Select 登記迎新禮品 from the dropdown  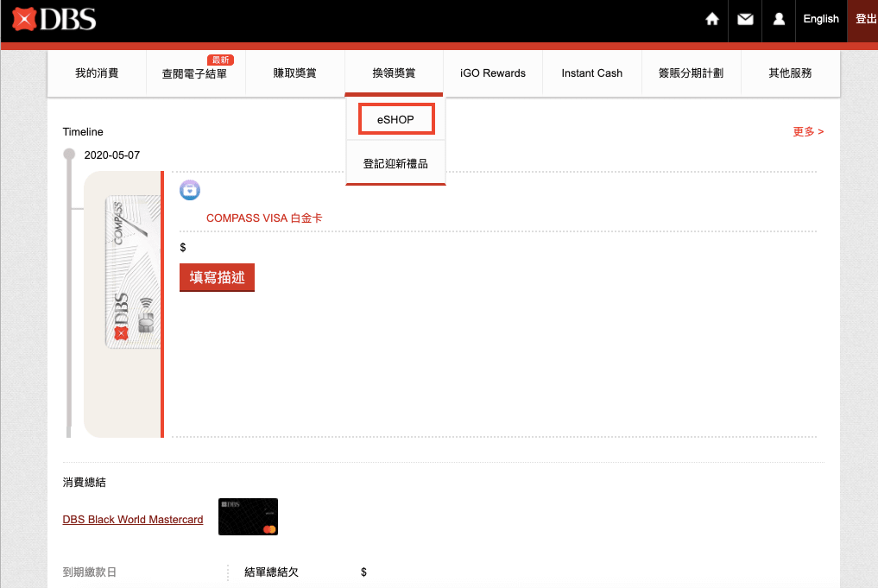point(395,163)
